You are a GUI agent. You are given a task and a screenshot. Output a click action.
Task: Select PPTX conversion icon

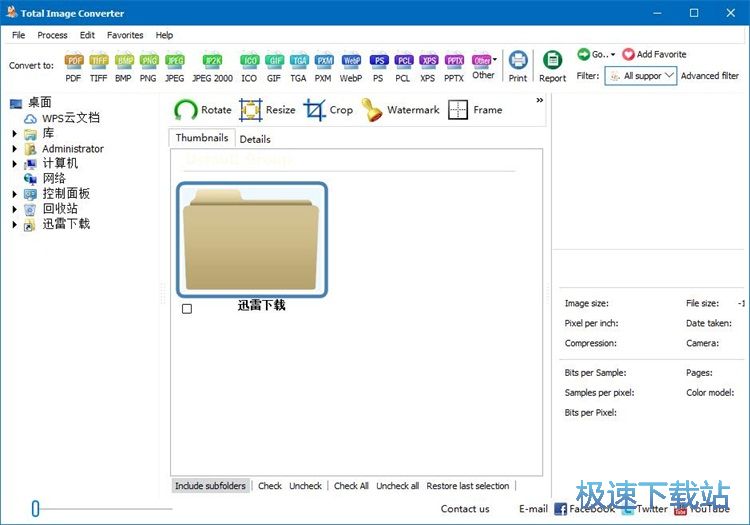[454, 67]
